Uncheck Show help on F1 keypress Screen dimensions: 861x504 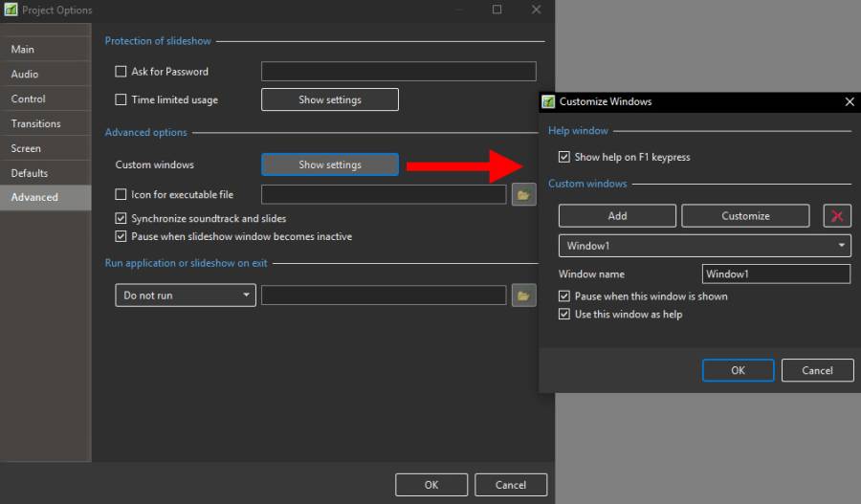(x=564, y=157)
